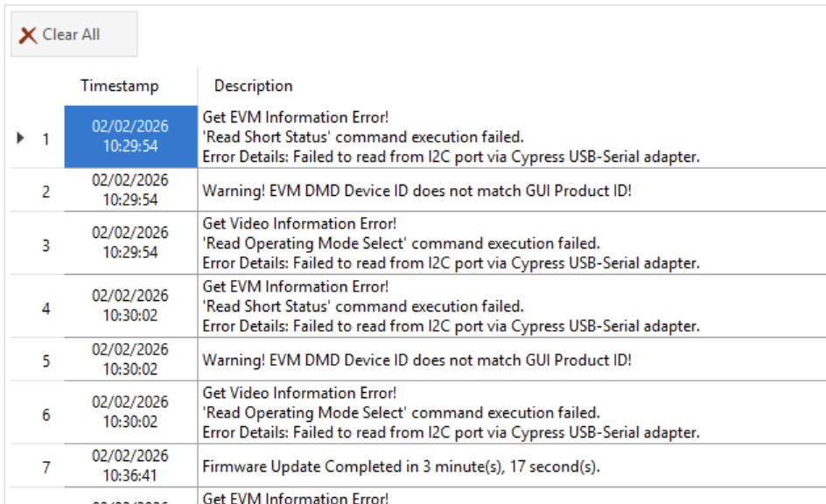Click row 6 Read Operating Mode Select description

(x=512, y=412)
